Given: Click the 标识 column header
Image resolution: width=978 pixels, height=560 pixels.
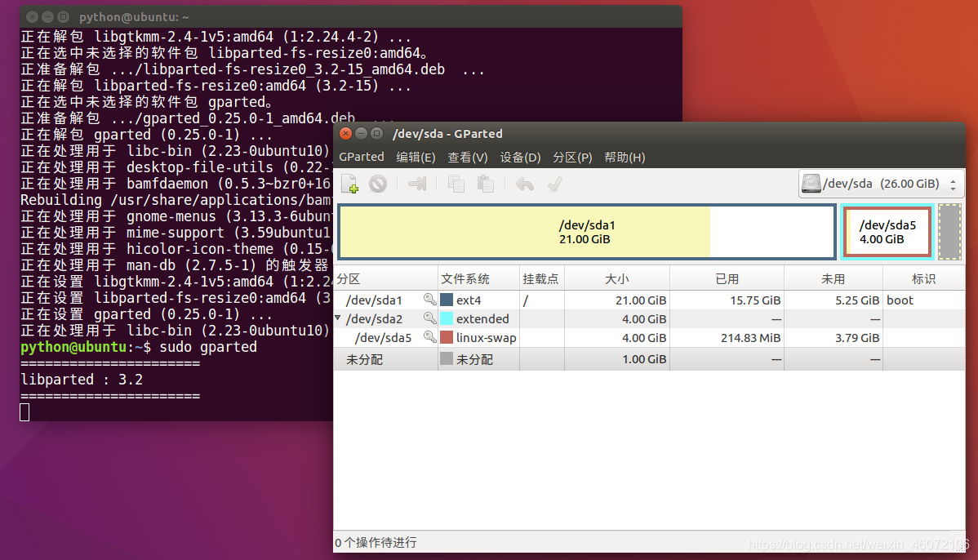Looking at the screenshot, I should (924, 278).
